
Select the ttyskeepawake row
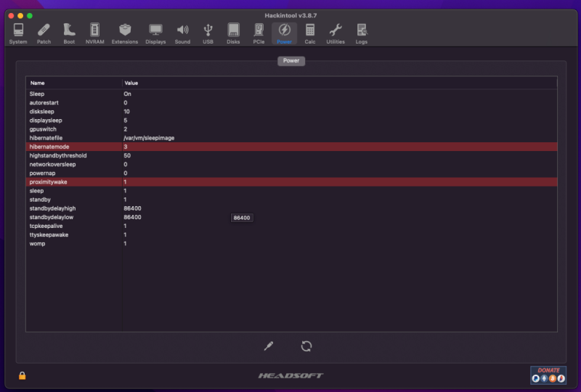point(292,235)
